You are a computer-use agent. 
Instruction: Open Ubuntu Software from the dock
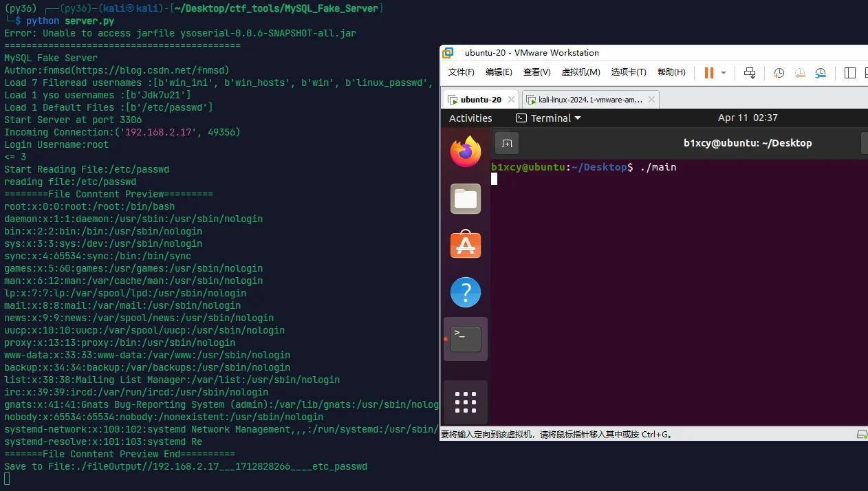tap(466, 245)
